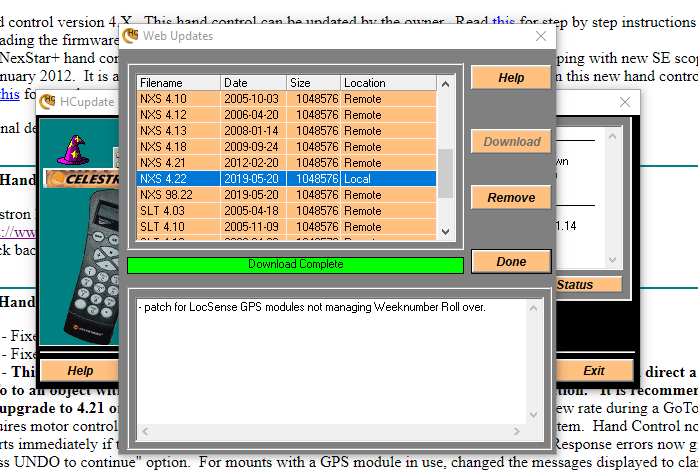698x470 pixels.
Task: Click description box scroll down arrow
Action: tap(533, 415)
